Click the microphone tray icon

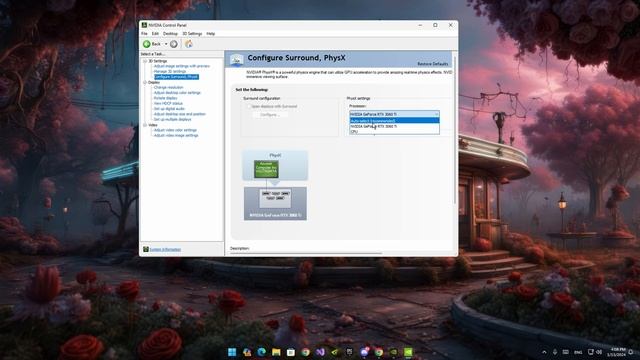click(555, 352)
